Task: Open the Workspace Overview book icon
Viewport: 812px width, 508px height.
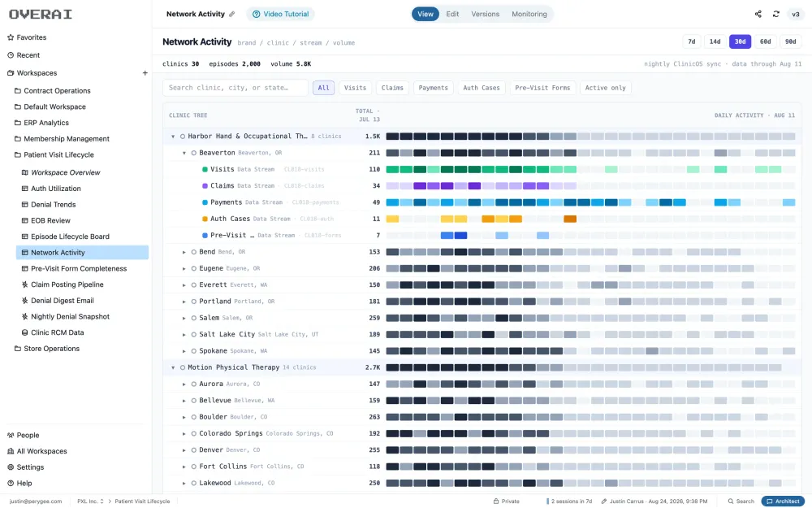Action: [x=25, y=172]
